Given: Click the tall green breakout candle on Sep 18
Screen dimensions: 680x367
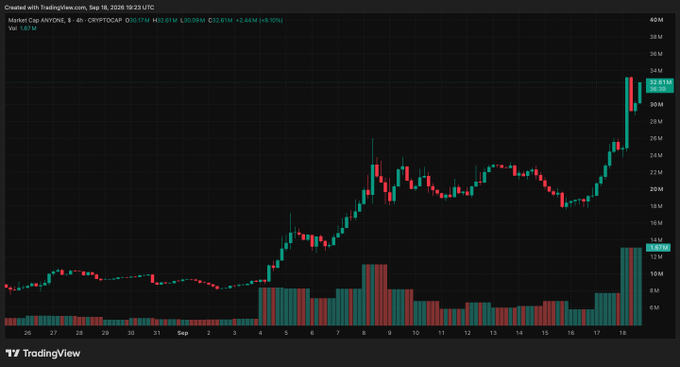Looking at the screenshot, I should click(x=627, y=113).
